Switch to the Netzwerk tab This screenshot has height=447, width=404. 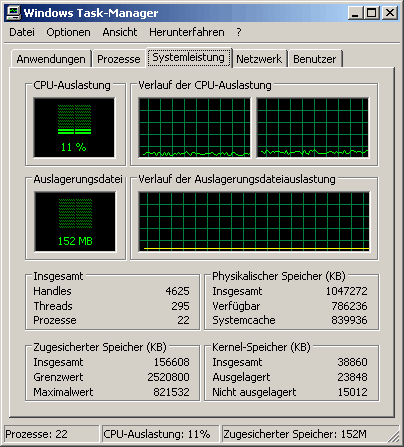[x=259, y=59]
